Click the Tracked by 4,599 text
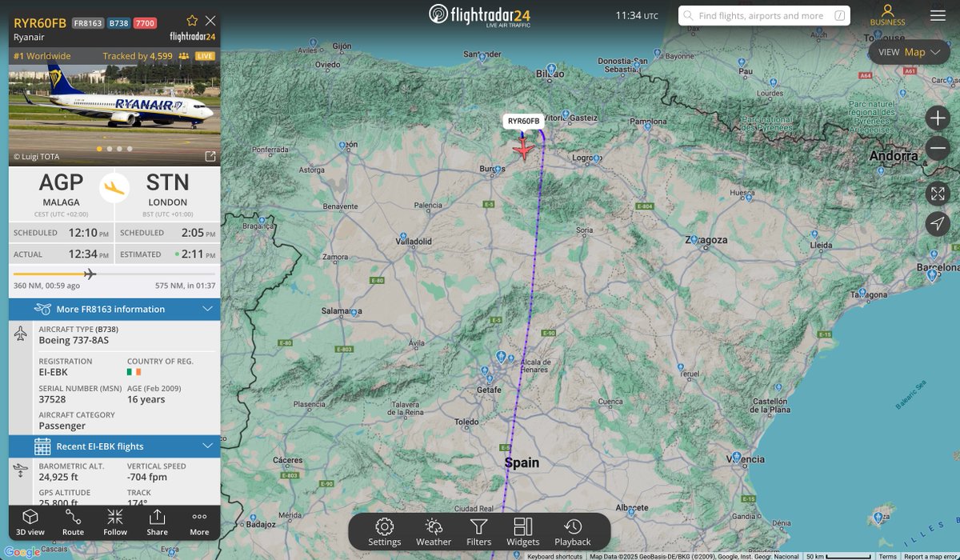 (x=138, y=56)
